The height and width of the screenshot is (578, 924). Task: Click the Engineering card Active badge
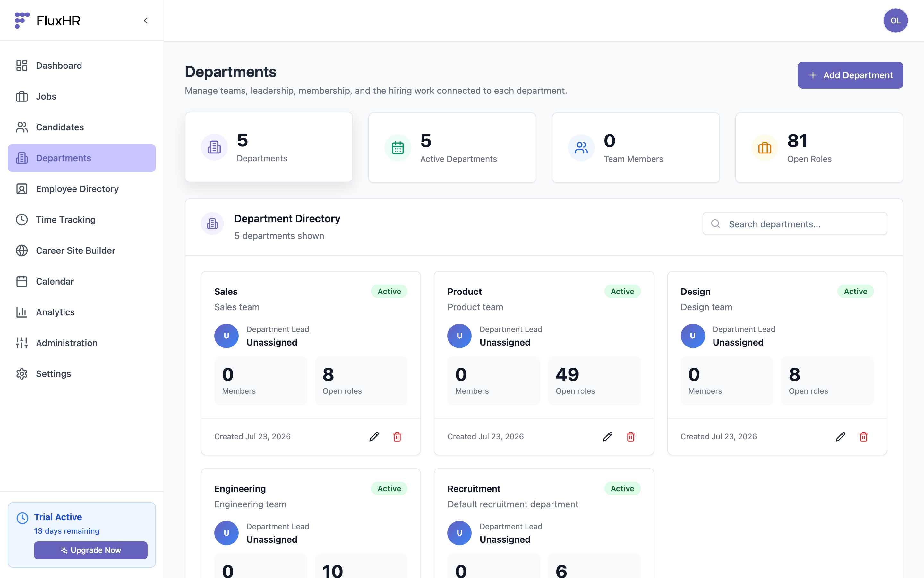click(x=389, y=488)
